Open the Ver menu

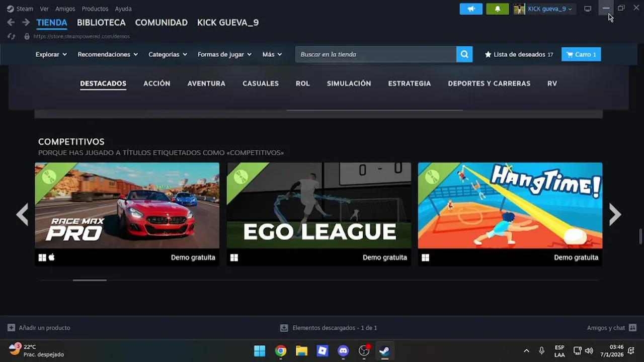point(44,9)
